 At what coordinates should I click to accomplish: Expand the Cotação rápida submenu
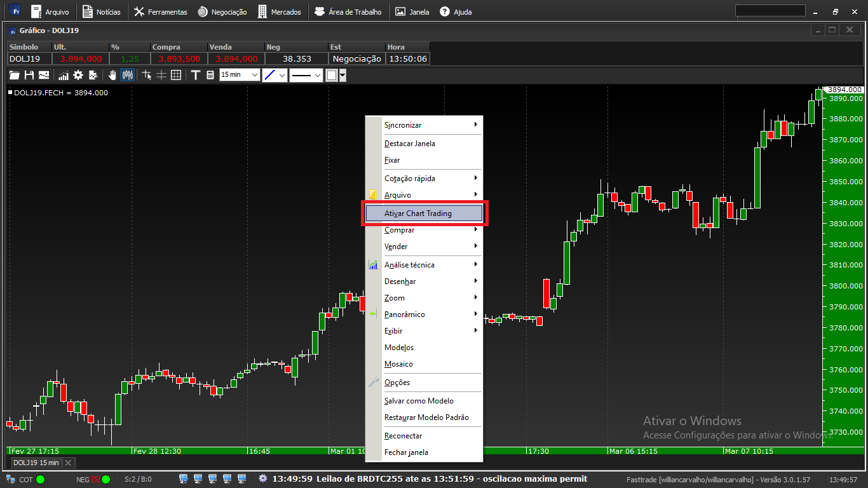[x=424, y=179]
